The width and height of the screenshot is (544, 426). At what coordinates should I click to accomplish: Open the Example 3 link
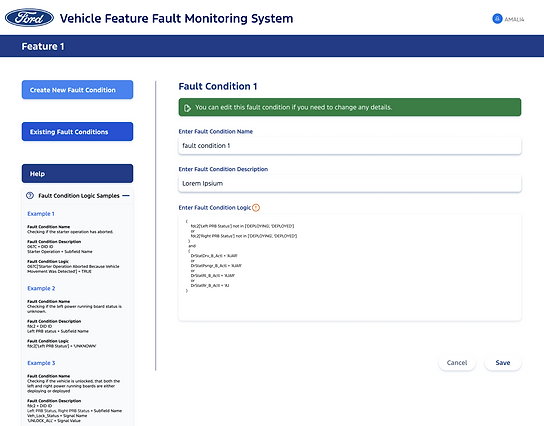pyautogui.click(x=41, y=363)
